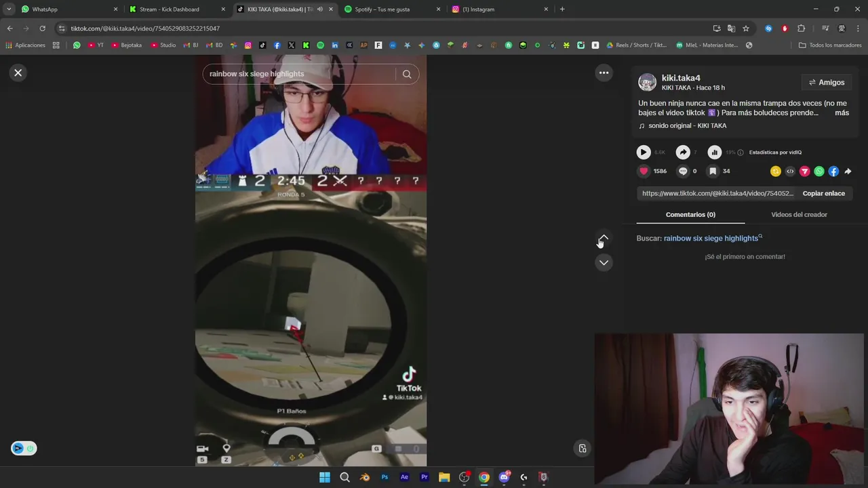This screenshot has width=868, height=488.
Task: Click Copiar enlace button
Action: click(x=823, y=193)
